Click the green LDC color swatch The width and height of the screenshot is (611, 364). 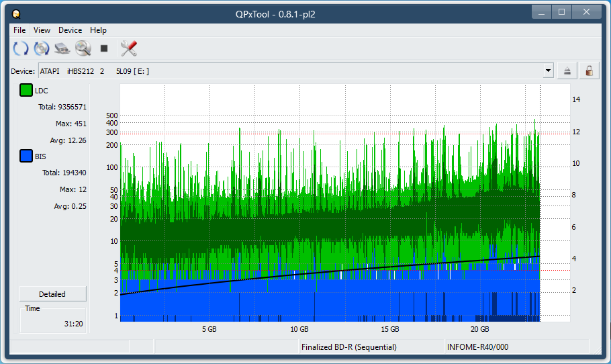click(x=26, y=91)
